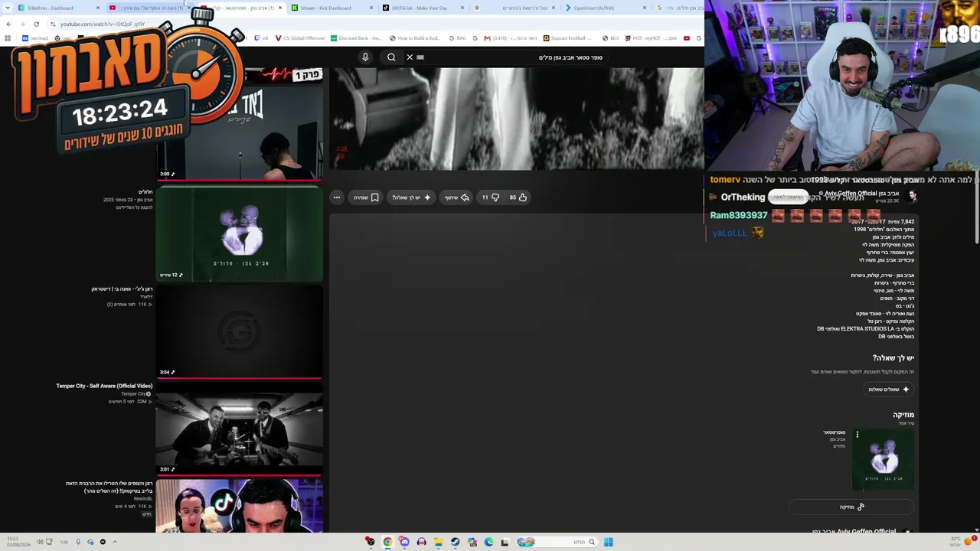Open the recommended video with 3:54 duration
980x551 pixels.
click(240, 331)
